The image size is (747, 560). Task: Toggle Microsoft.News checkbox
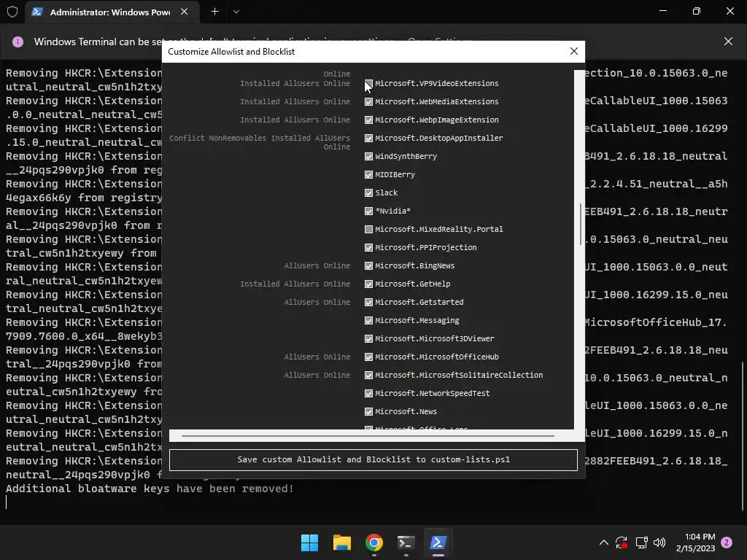click(368, 412)
